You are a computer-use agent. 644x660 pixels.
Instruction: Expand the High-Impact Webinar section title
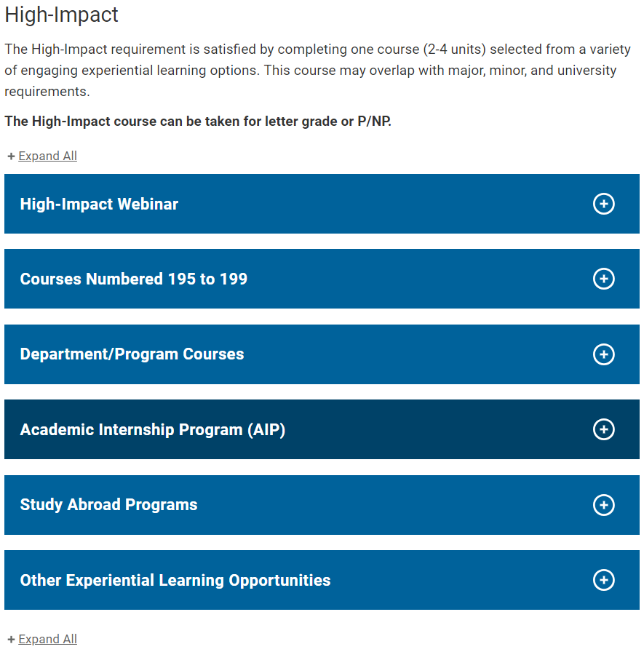(99, 204)
